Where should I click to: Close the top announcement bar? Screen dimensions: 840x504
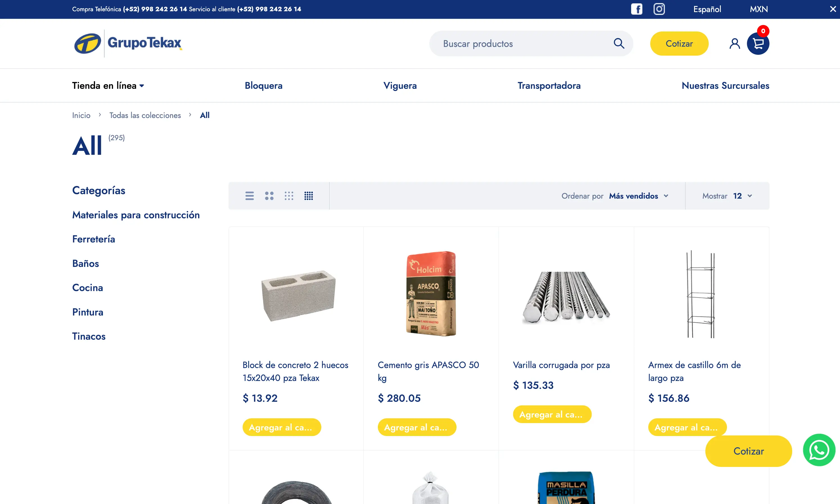[x=832, y=9]
